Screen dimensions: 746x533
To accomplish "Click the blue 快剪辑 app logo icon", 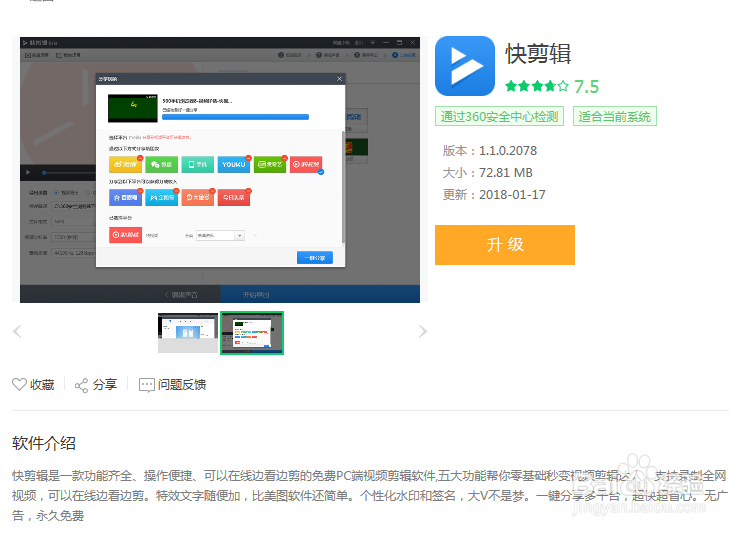I will point(465,66).
